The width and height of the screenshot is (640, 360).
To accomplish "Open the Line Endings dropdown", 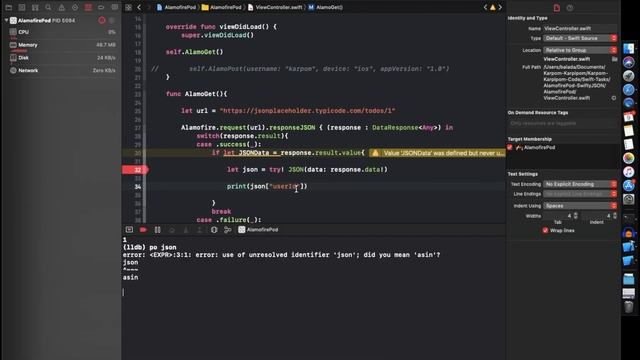I will tap(580, 194).
